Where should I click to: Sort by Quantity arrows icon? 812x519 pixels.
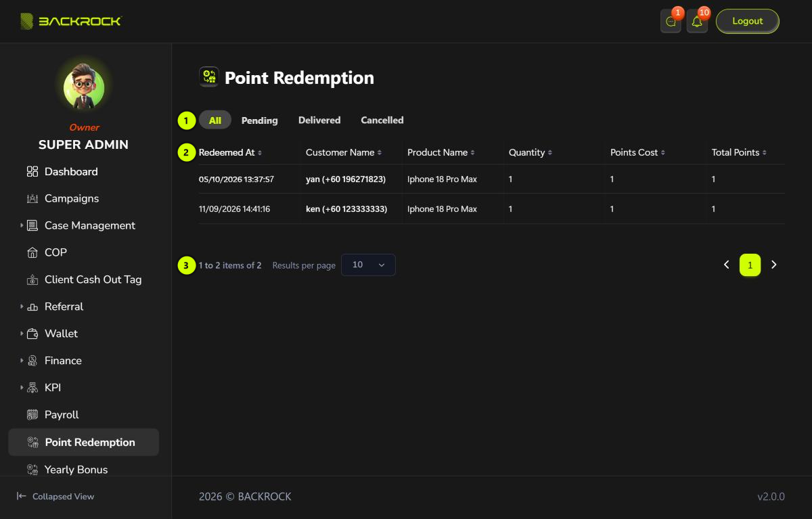coord(550,153)
